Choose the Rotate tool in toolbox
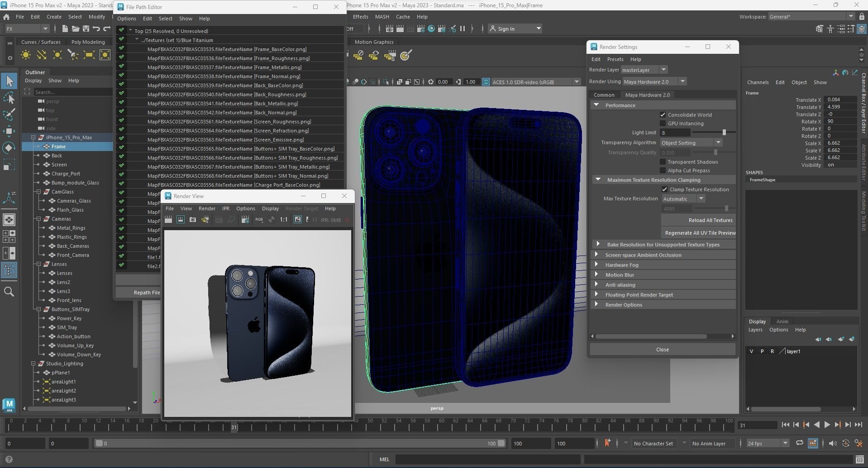 [x=9, y=148]
